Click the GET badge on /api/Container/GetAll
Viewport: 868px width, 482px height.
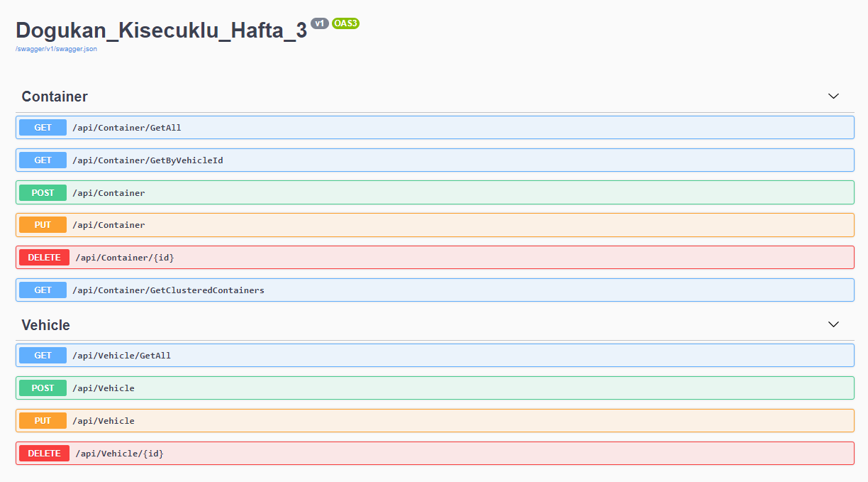coord(43,127)
